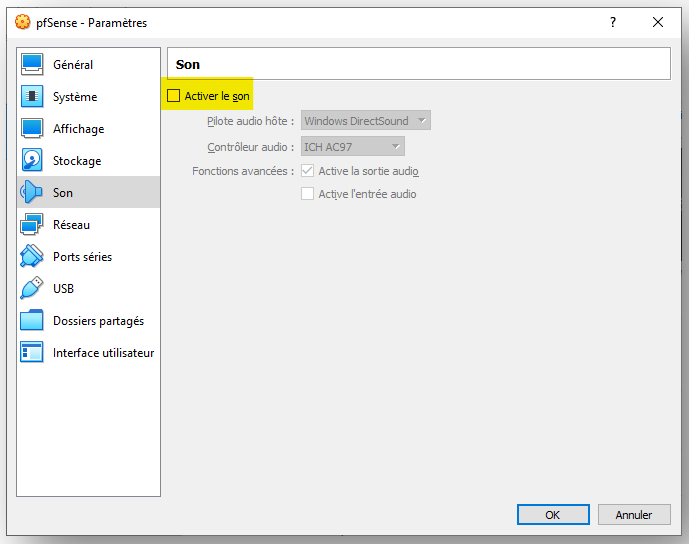Image resolution: width=689 pixels, height=544 pixels.
Task: Open the ICH AC97 audio controller dropdown
Action: (352, 146)
